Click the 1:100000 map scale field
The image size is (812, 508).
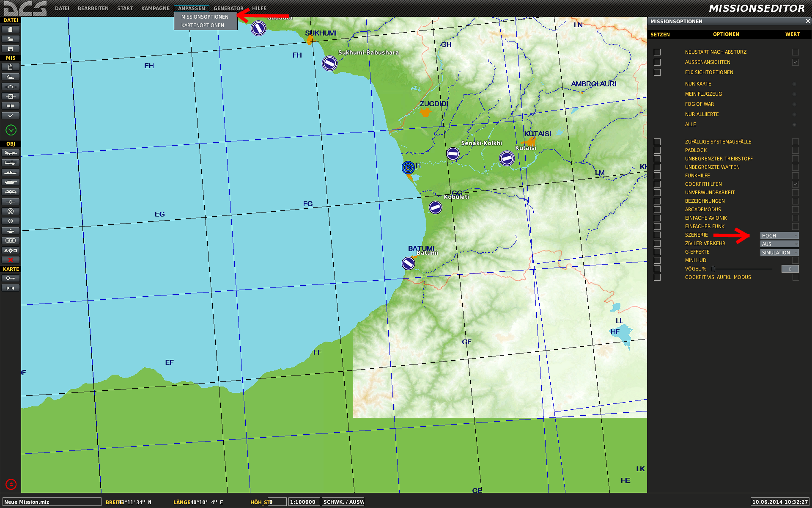(x=304, y=502)
